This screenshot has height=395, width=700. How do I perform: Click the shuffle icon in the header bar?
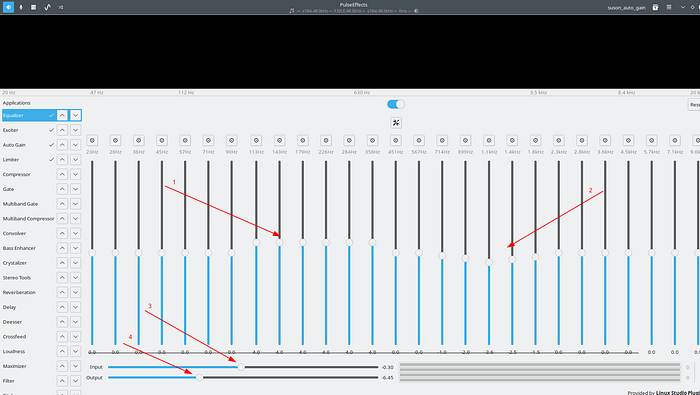[x=61, y=7]
